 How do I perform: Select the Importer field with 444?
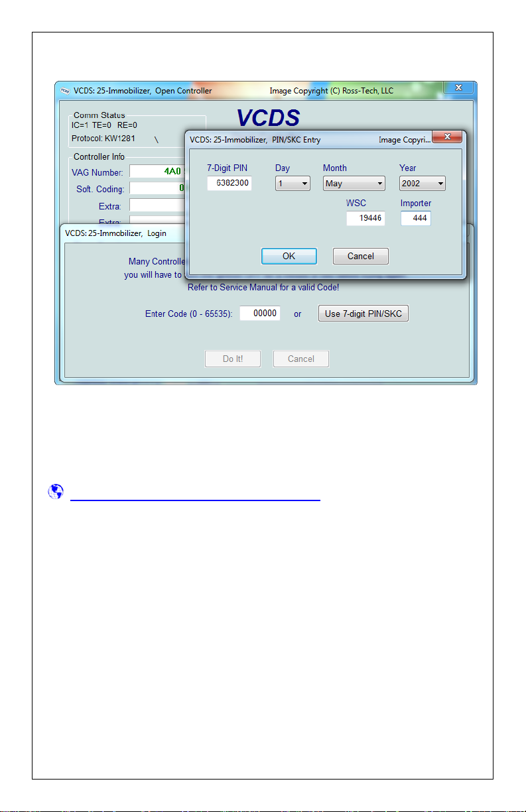pyautogui.click(x=416, y=218)
